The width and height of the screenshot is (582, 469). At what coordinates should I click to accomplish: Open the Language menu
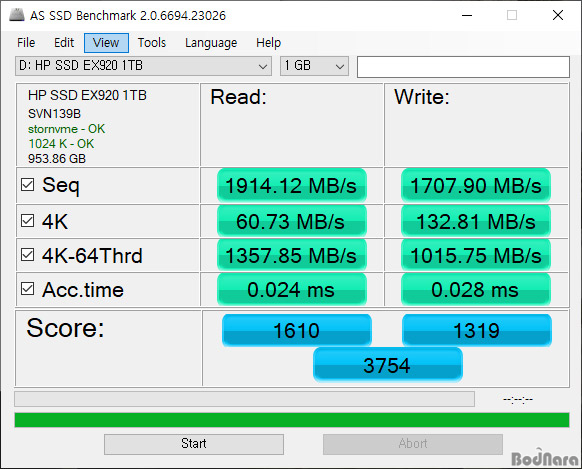[211, 43]
